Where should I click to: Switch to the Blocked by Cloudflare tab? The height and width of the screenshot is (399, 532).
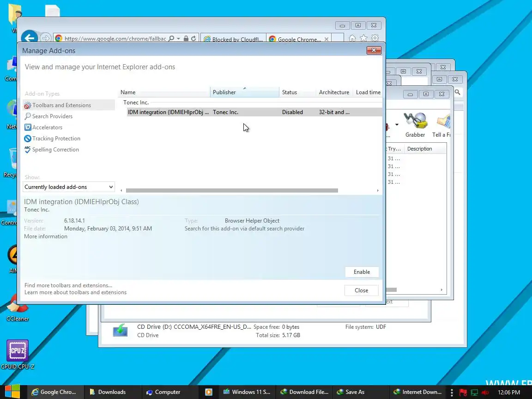233,39
